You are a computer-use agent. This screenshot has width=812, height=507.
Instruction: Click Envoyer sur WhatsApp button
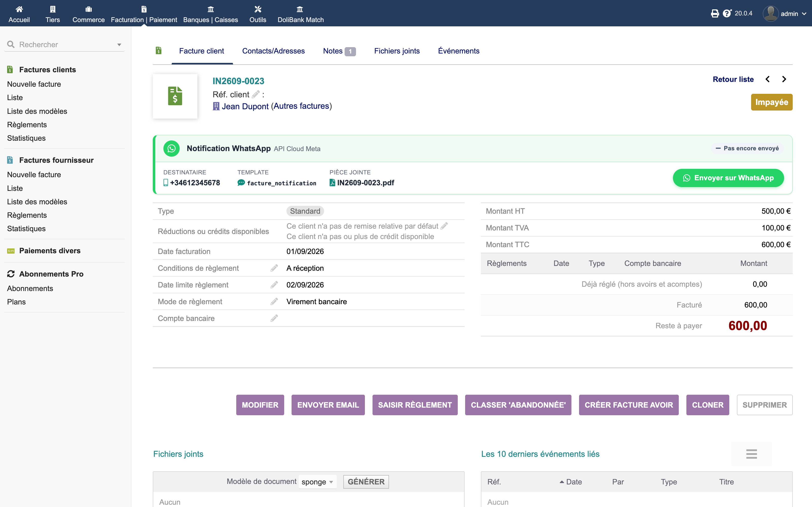[729, 178]
